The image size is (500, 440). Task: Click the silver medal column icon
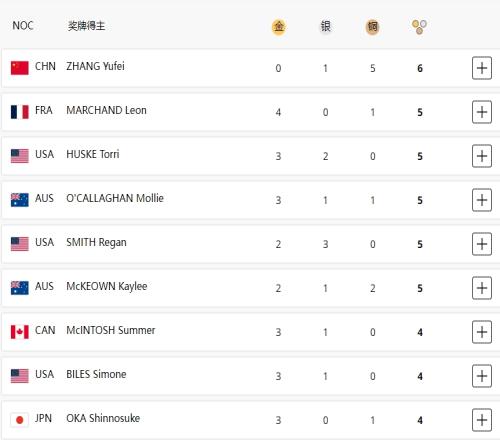(325, 27)
